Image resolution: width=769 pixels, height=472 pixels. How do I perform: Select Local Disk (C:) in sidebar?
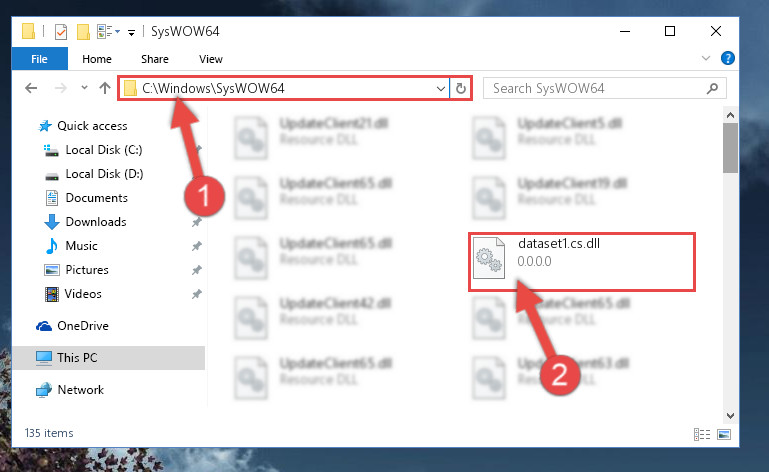click(x=104, y=150)
